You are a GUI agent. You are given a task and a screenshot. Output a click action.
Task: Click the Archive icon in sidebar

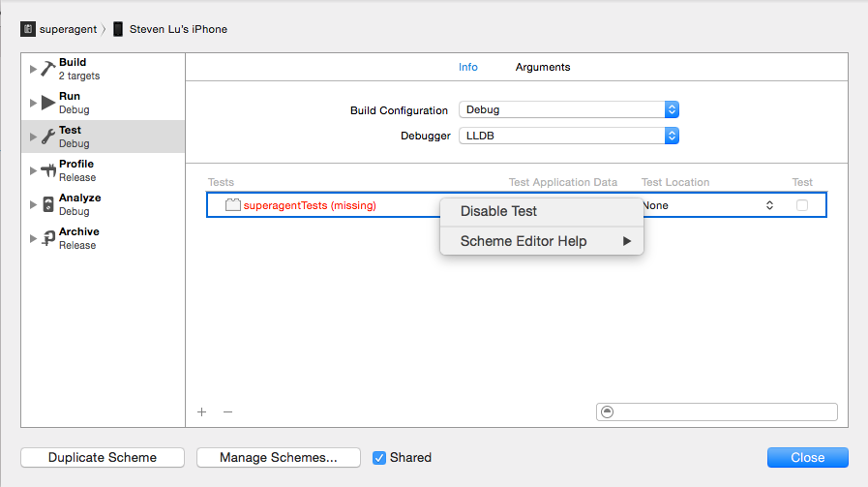pyautogui.click(x=48, y=238)
